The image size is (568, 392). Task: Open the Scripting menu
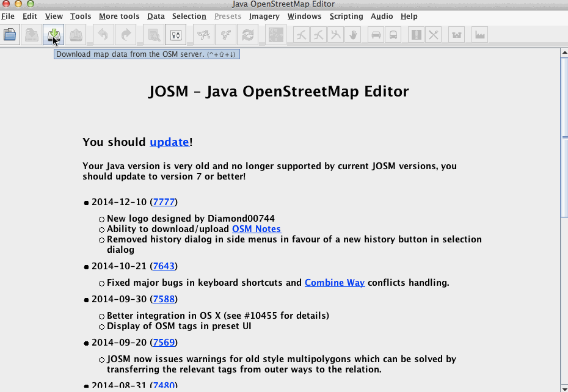(346, 16)
